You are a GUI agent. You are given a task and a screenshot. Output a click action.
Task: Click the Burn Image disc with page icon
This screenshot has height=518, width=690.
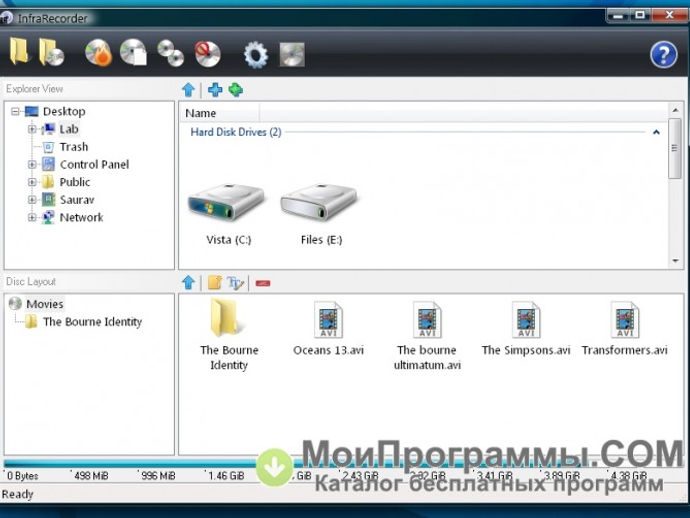133,53
